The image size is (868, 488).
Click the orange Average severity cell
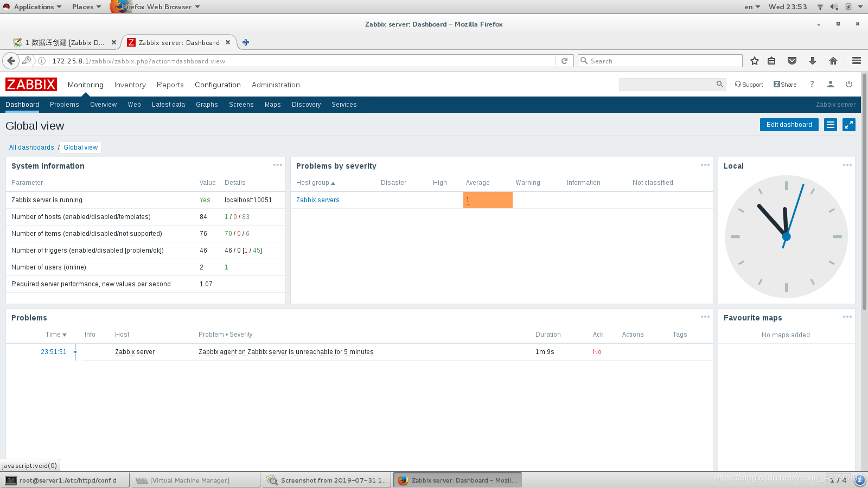click(x=488, y=200)
